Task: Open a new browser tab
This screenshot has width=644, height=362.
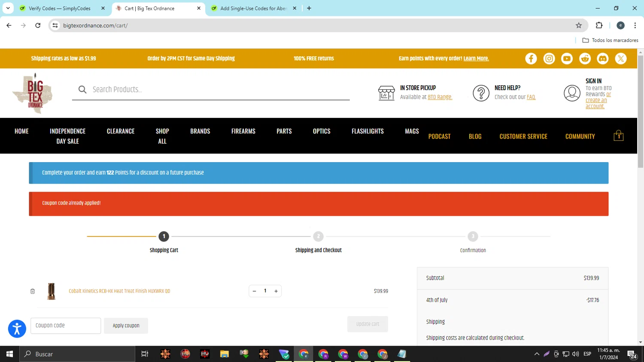Action: tap(309, 8)
